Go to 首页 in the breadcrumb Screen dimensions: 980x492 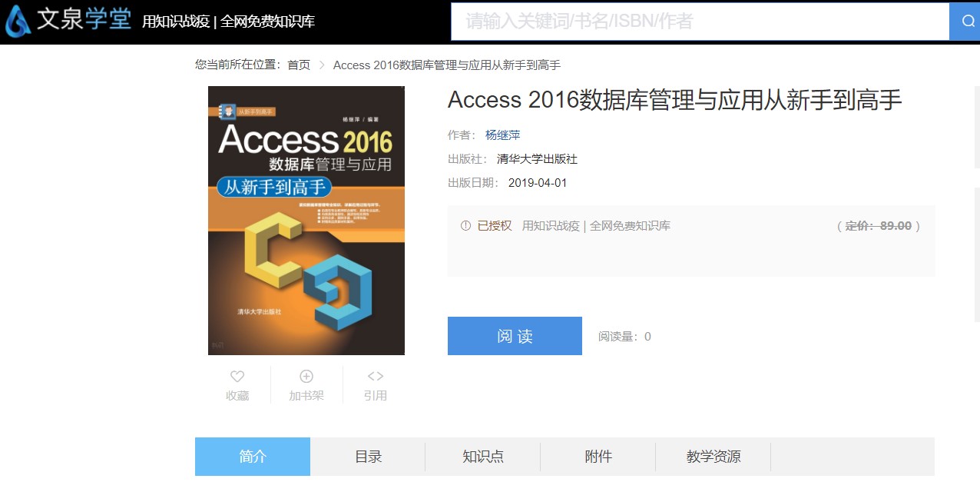click(x=299, y=65)
